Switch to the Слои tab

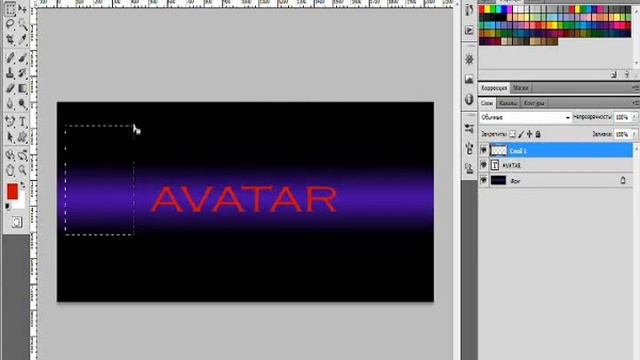click(x=487, y=103)
